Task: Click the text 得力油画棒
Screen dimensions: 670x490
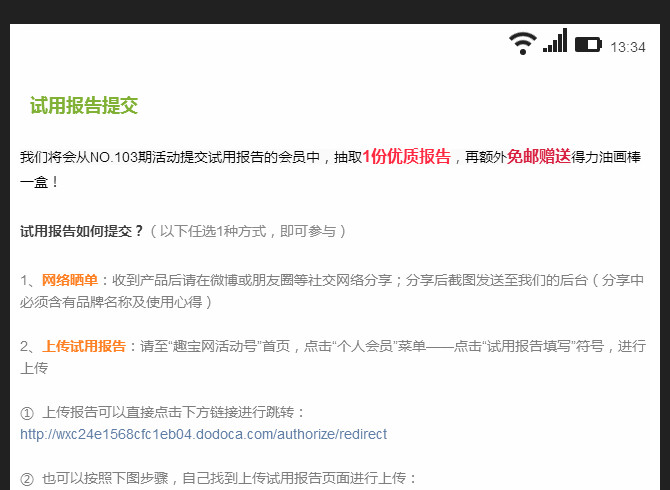Action: point(606,157)
